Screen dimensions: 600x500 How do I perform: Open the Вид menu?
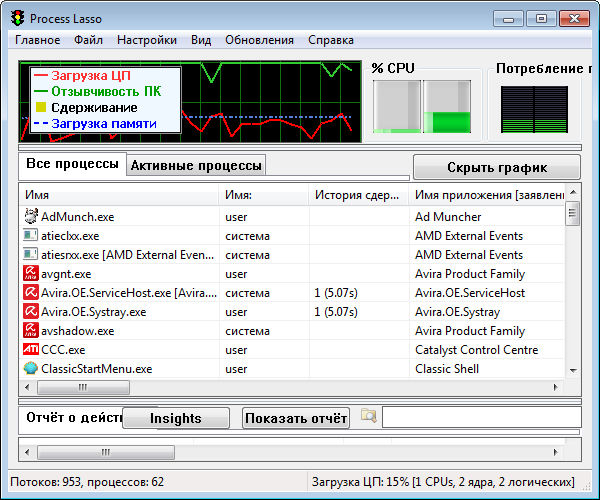click(201, 40)
